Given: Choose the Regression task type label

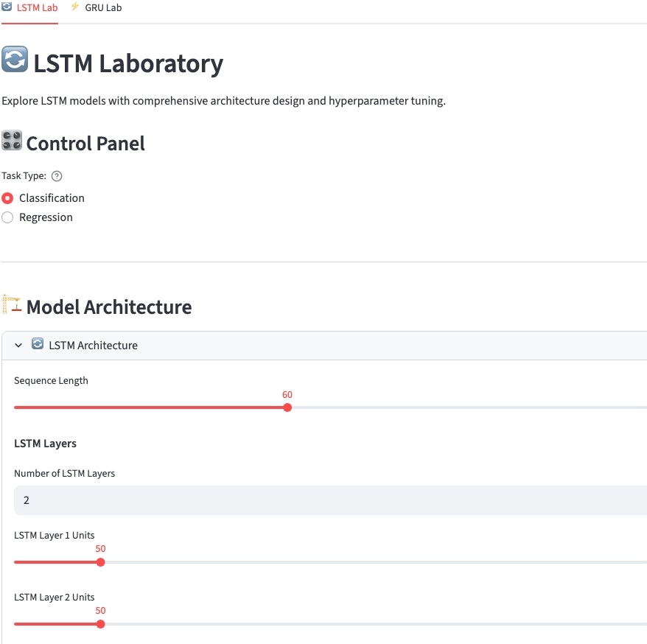Looking at the screenshot, I should tap(46, 217).
